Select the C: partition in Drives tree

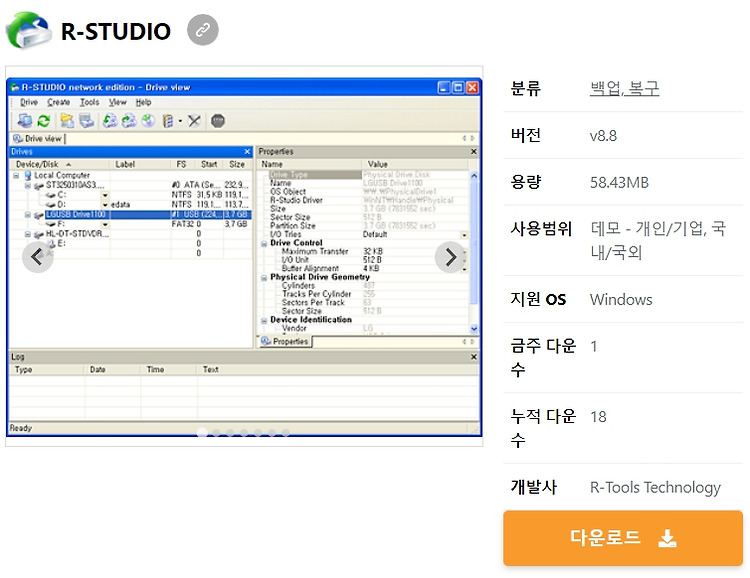coord(62,195)
